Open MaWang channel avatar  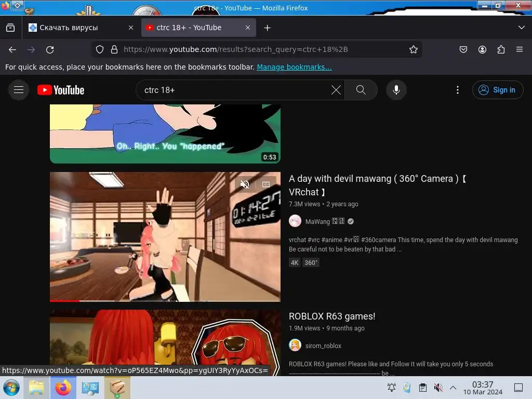[295, 221]
